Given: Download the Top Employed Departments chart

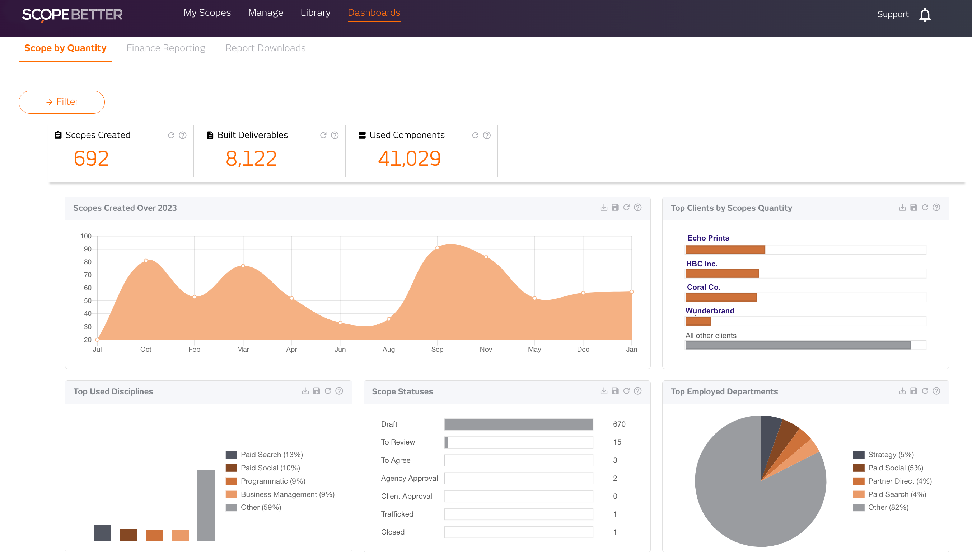Looking at the screenshot, I should click(902, 391).
